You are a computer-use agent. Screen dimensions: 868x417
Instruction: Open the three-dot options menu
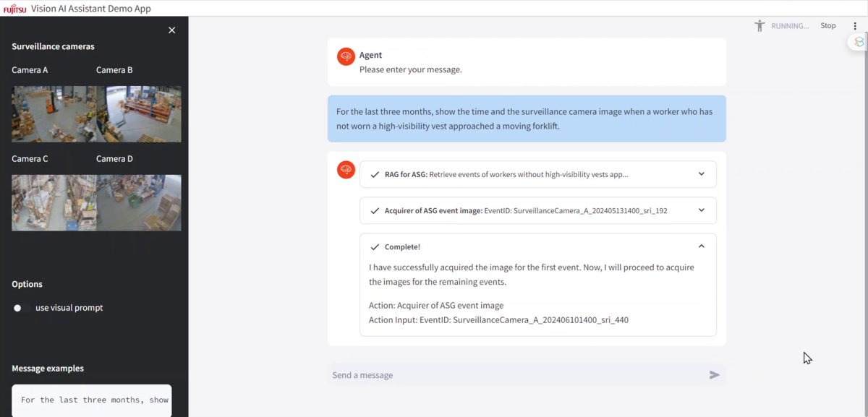click(x=855, y=26)
